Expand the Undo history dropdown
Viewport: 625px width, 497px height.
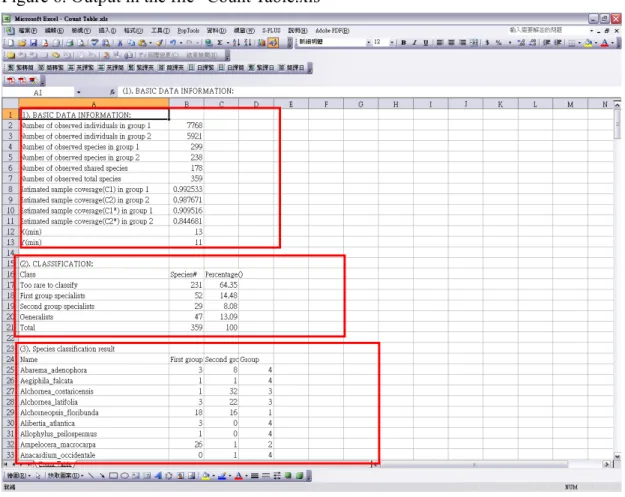pos(181,43)
